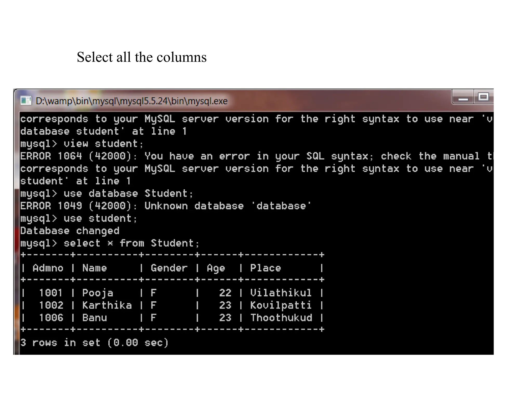The image size is (532, 399).
Task: Click the Admno column header
Action: 48,268
